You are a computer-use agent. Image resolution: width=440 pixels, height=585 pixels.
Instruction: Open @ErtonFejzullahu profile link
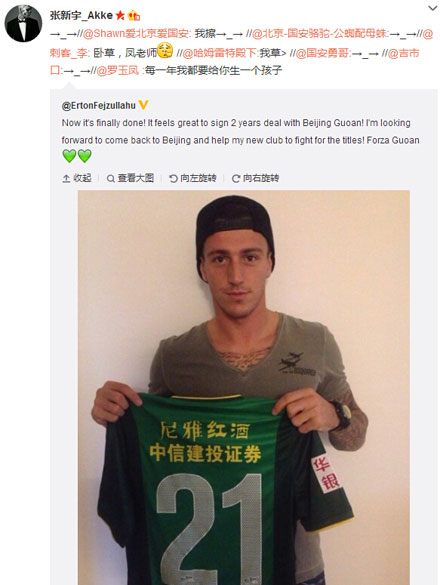[x=99, y=106]
